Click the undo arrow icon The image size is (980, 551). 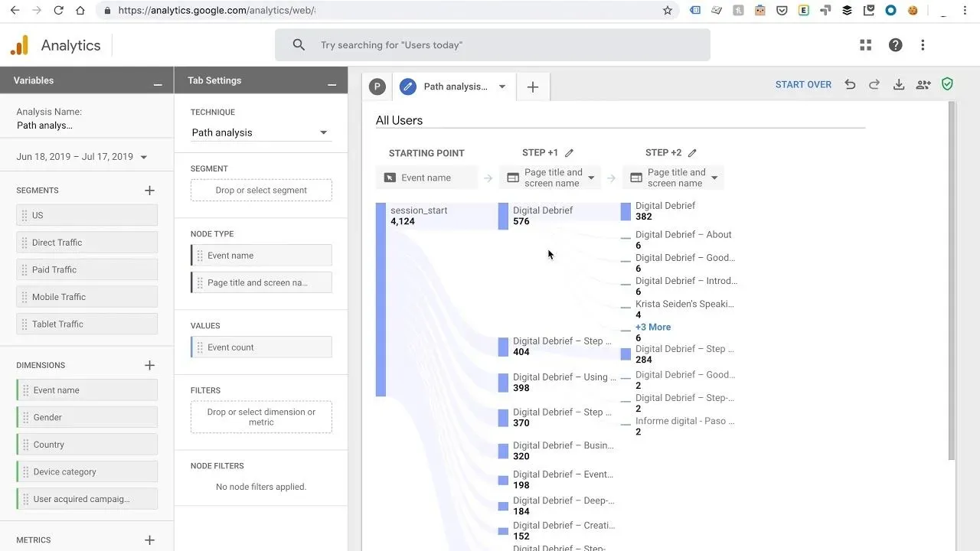850,85
